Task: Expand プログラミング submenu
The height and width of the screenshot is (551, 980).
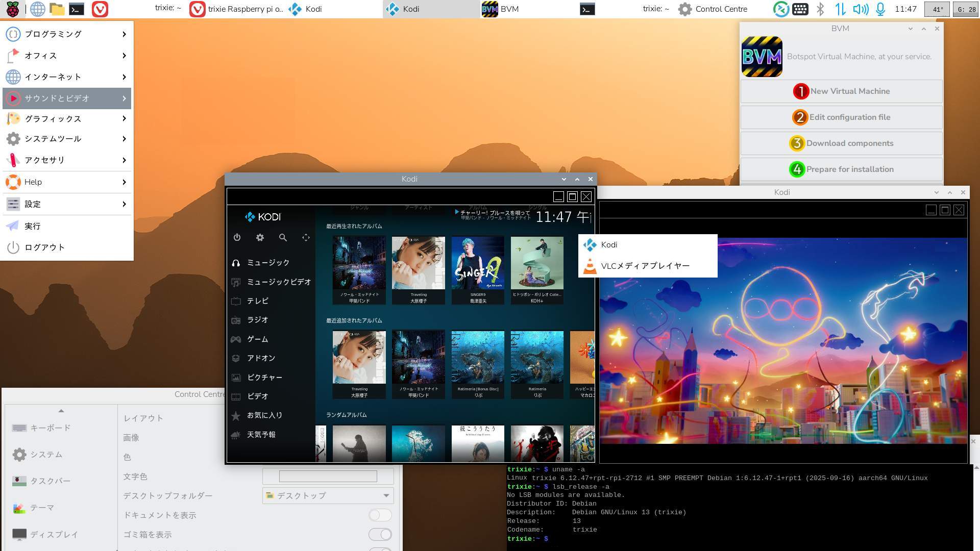Action: pyautogui.click(x=66, y=34)
